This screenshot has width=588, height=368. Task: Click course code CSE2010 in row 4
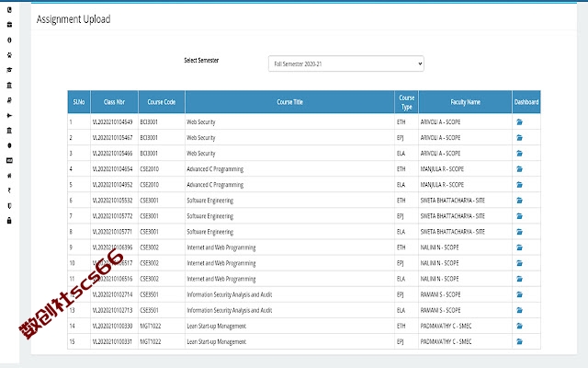149,169
